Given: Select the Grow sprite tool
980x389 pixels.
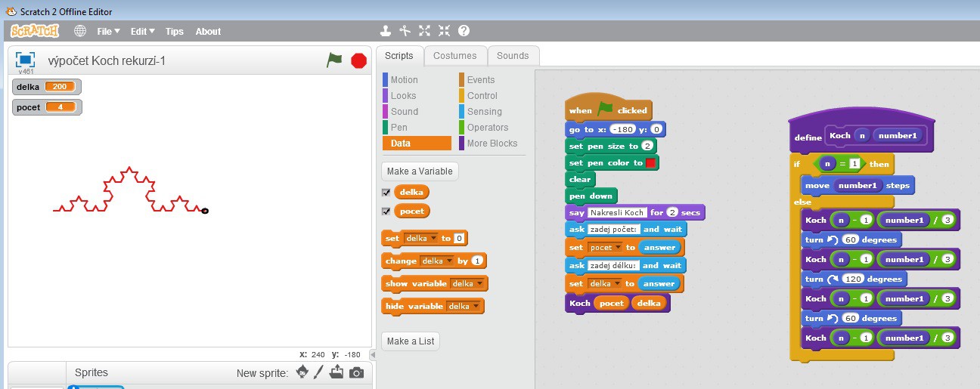Looking at the screenshot, I should 424,31.
